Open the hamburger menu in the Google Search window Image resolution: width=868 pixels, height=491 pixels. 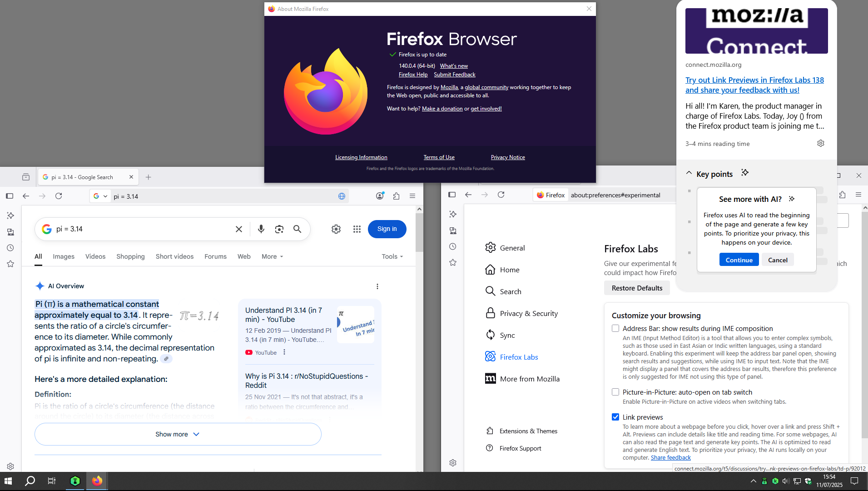tap(412, 196)
